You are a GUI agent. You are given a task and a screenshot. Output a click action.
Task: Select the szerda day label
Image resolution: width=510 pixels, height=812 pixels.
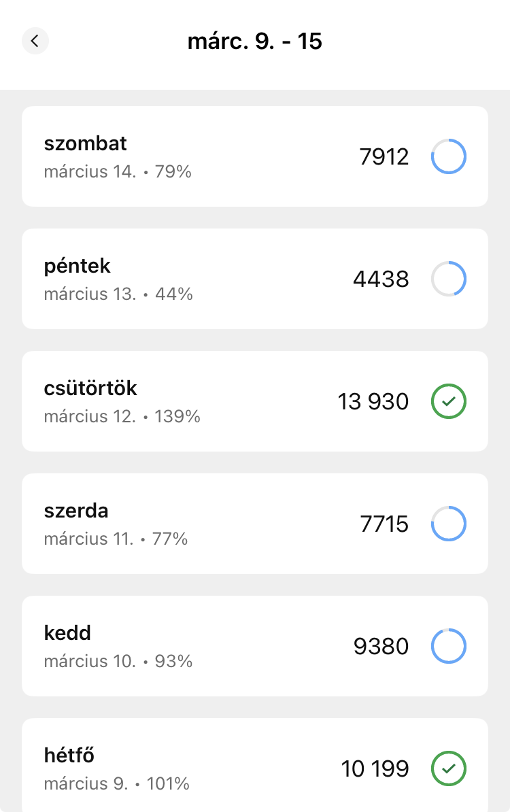click(76, 511)
